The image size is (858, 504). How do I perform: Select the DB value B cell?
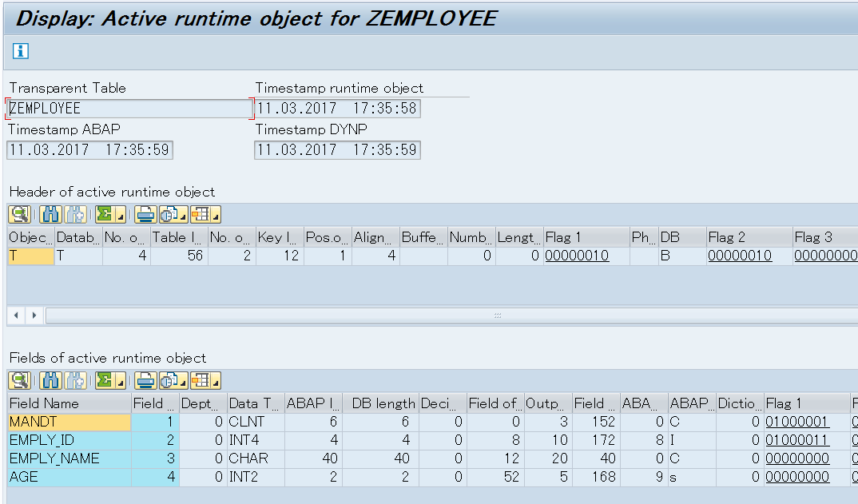(682, 256)
